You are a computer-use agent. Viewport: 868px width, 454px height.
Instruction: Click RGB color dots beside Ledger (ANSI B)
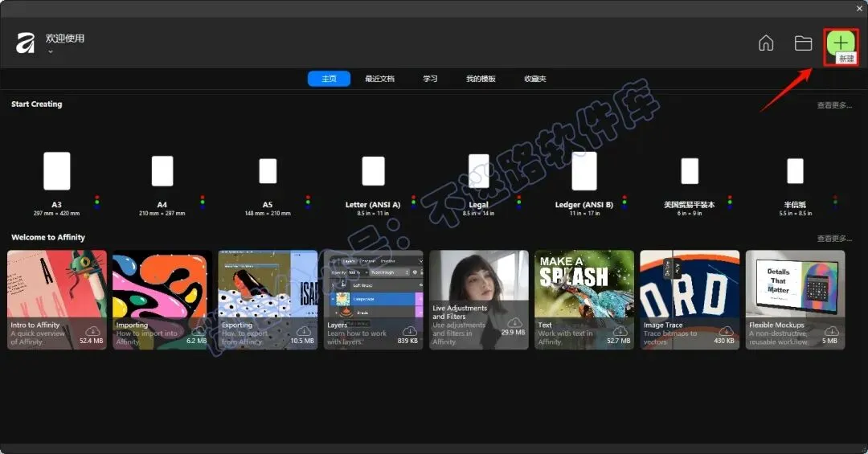[x=624, y=202]
